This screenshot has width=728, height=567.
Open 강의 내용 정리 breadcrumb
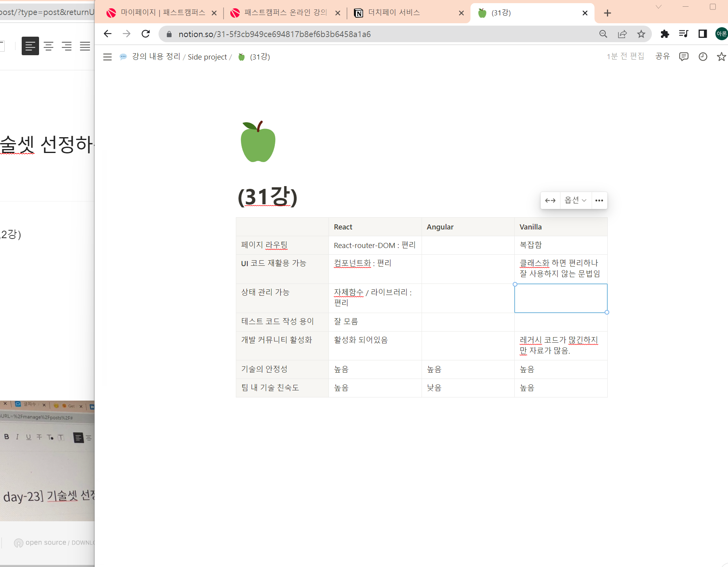pos(156,56)
